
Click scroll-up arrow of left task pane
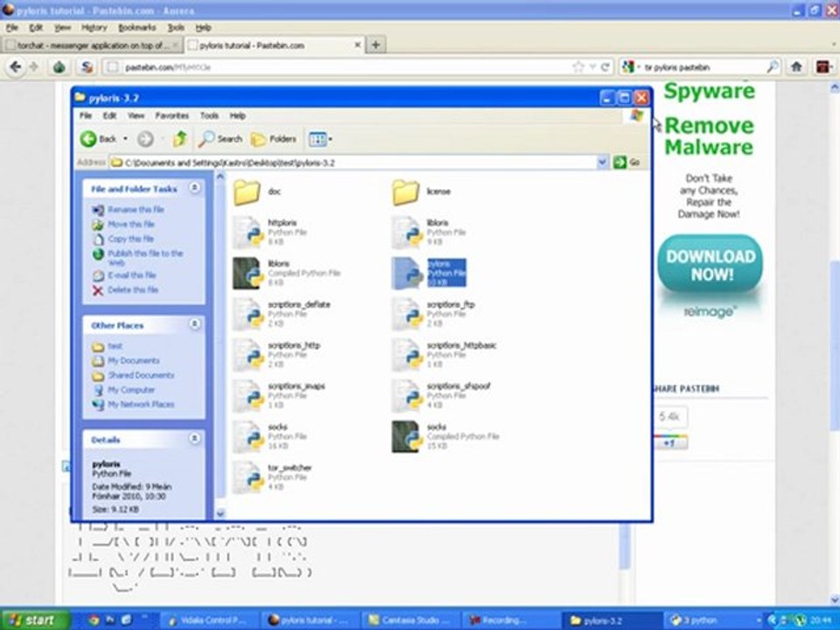220,177
